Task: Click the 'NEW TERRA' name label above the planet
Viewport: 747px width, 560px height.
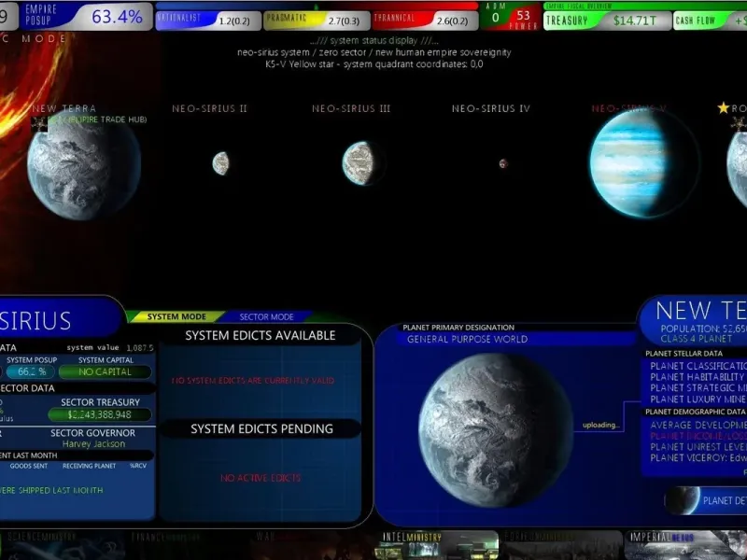Action: click(64, 108)
